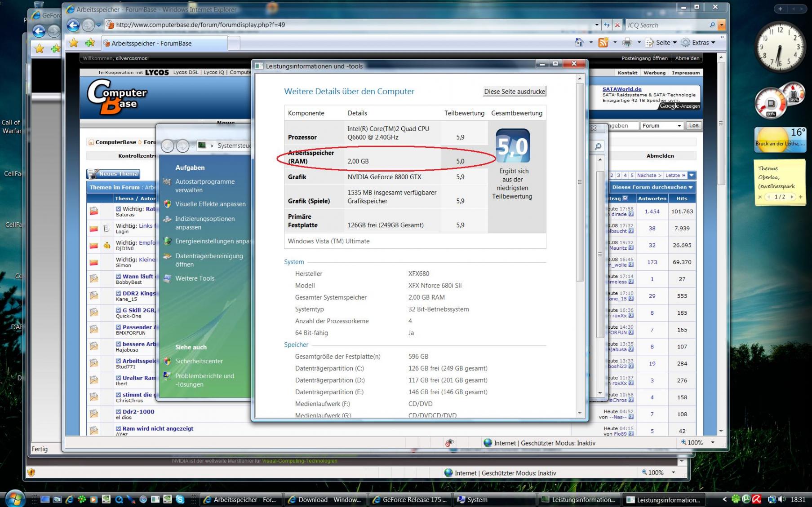This screenshot has height=507, width=812.
Task: Toggle checkbox next to 'Wichtig: Rat' thread
Action: pos(118,209)
